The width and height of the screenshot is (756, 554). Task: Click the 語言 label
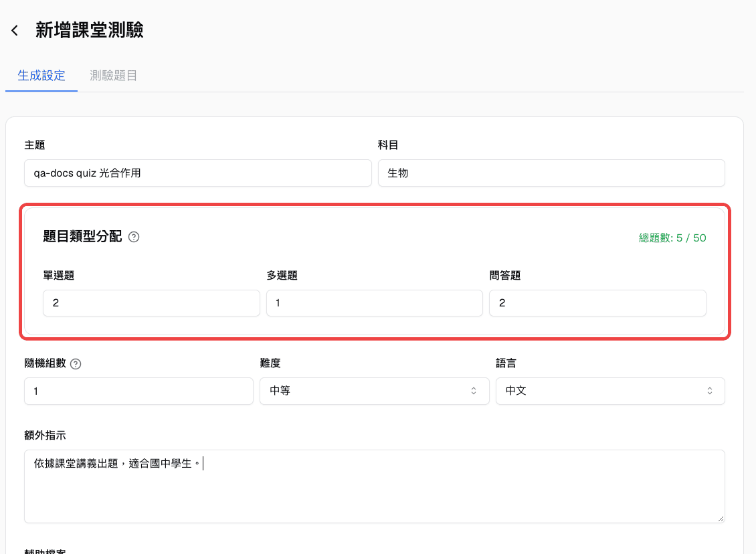(x=506, y=363)
